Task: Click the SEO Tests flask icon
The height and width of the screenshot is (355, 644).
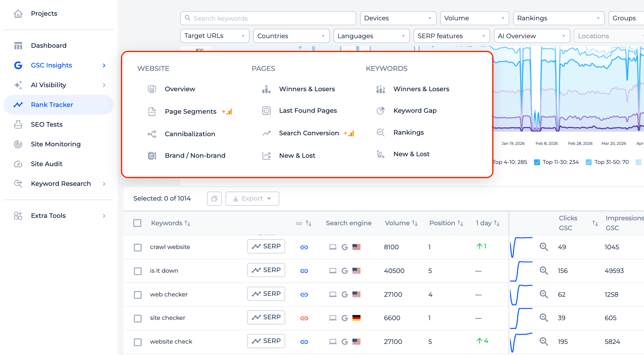Action: point(18,124)
